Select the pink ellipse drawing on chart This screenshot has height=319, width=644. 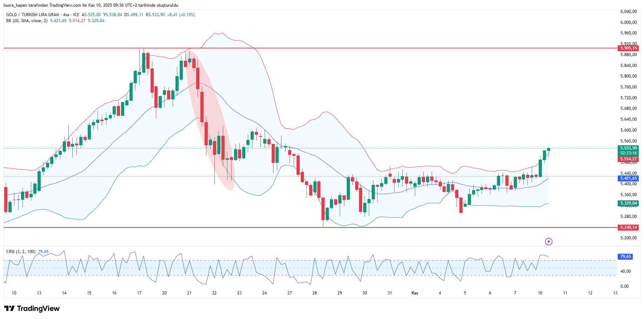210,119
